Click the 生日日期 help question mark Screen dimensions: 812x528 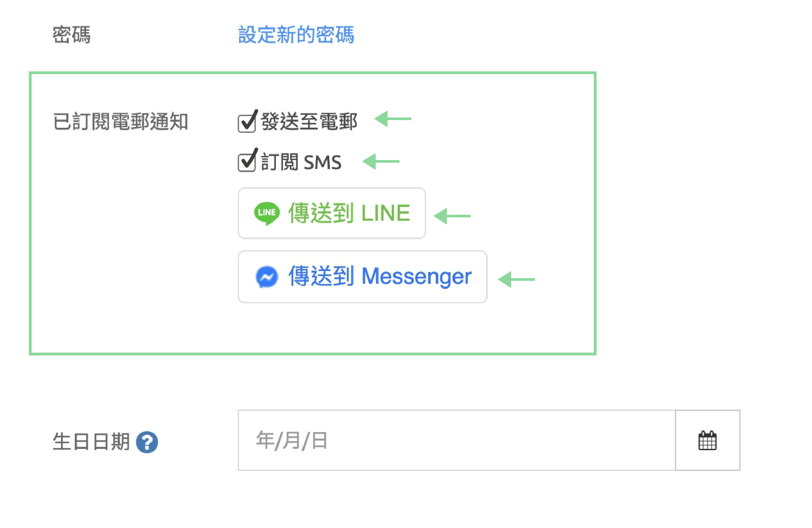click(147, 442)
